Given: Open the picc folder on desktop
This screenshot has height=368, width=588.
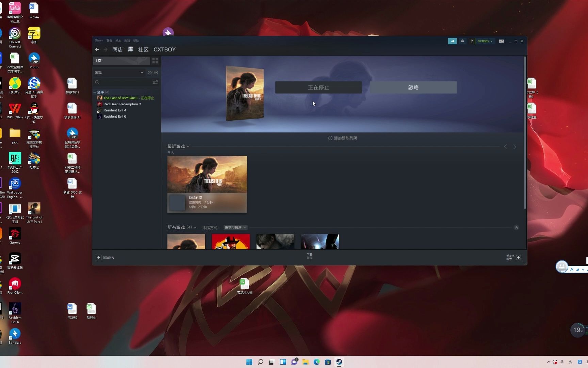Looking at the screenshot, I should 15,136.
